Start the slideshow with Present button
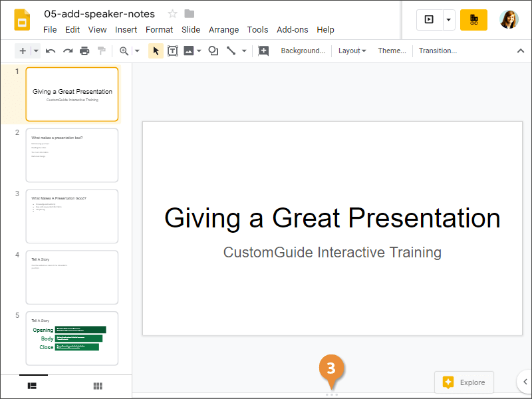 tap(429, 20)
